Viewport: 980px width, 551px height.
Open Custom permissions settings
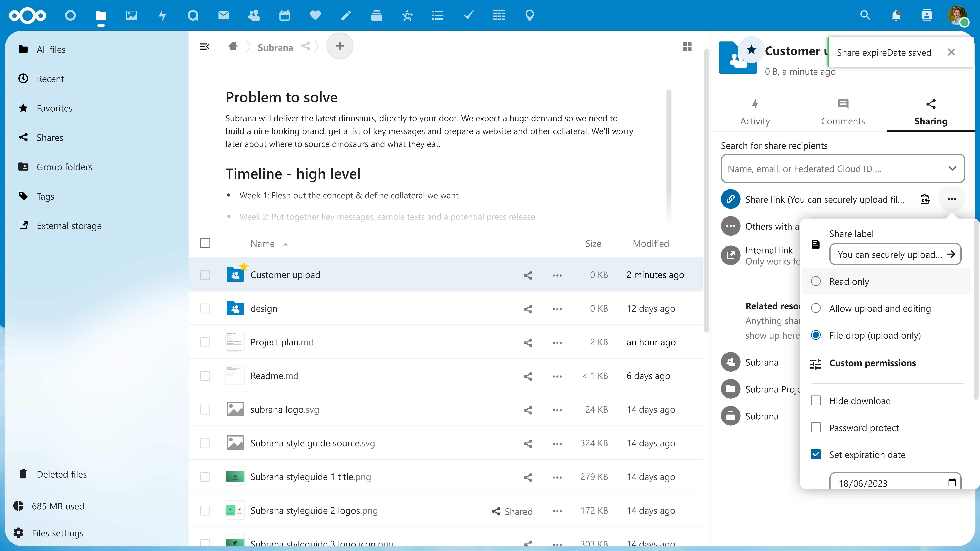872,363
